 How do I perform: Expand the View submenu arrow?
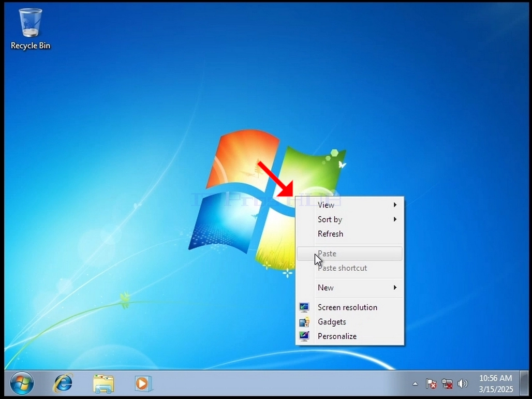[395, 204]
